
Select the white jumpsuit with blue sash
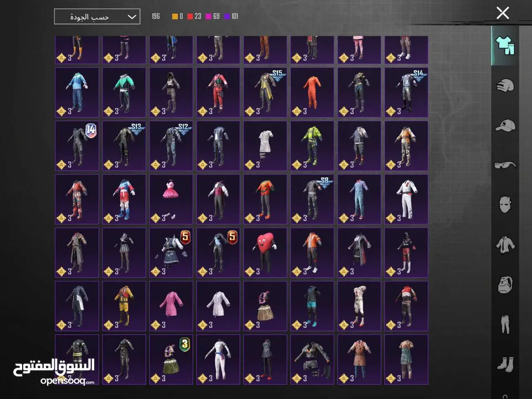pyautogui.click(x=218, y=359)
